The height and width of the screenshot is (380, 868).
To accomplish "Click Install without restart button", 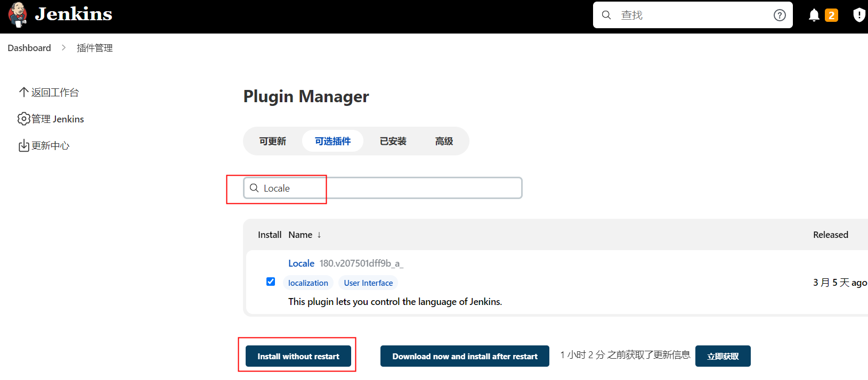I will coord(298,356).
